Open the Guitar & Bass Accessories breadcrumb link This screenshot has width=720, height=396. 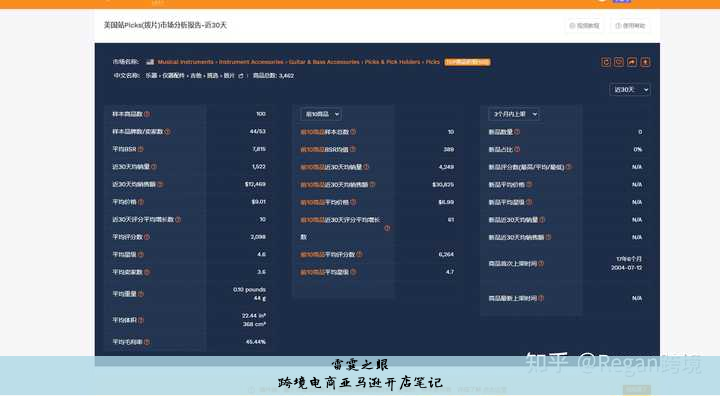pos(324,62)
